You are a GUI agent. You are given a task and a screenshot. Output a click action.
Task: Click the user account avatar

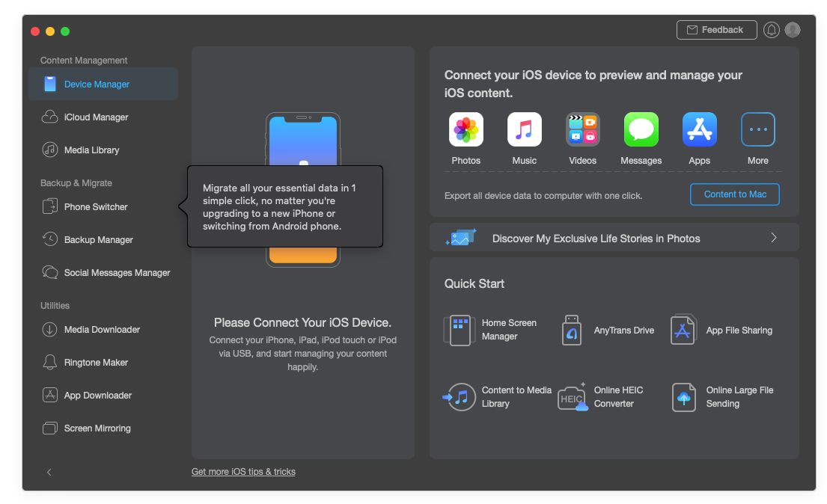tap(793, 30)
